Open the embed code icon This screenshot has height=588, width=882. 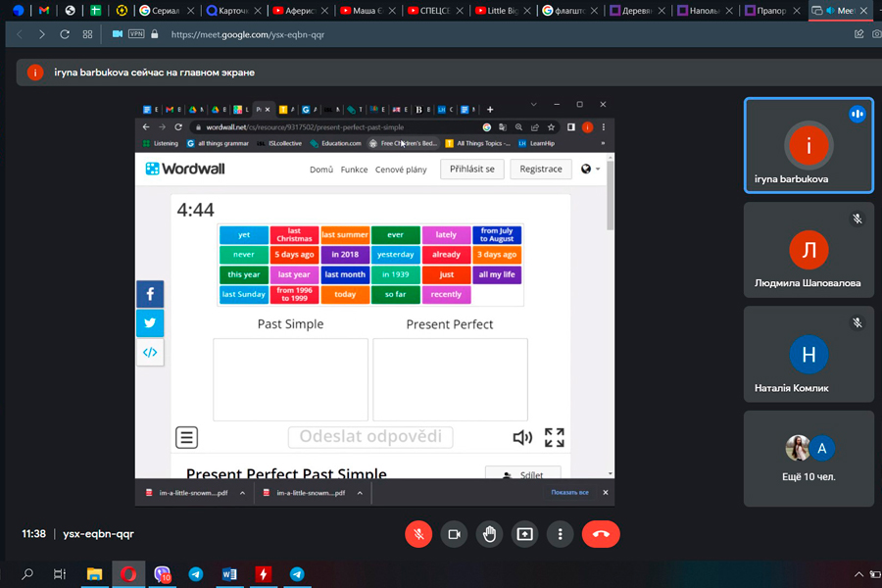[x=150, y=352]
